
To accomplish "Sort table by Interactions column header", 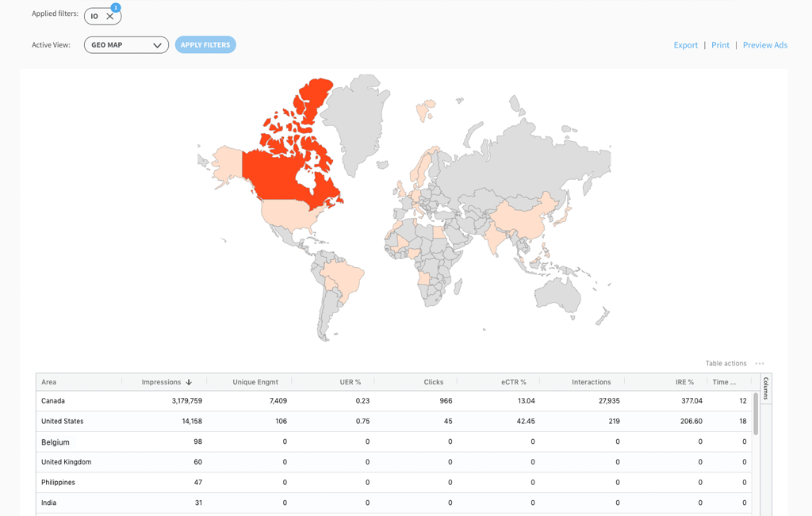I will tap(592, 382).
